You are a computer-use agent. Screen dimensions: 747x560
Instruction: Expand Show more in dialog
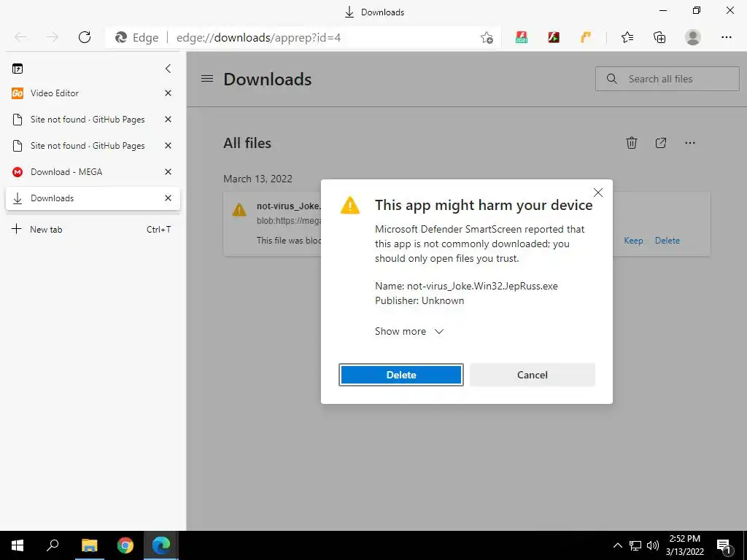(x=409, y=332)
